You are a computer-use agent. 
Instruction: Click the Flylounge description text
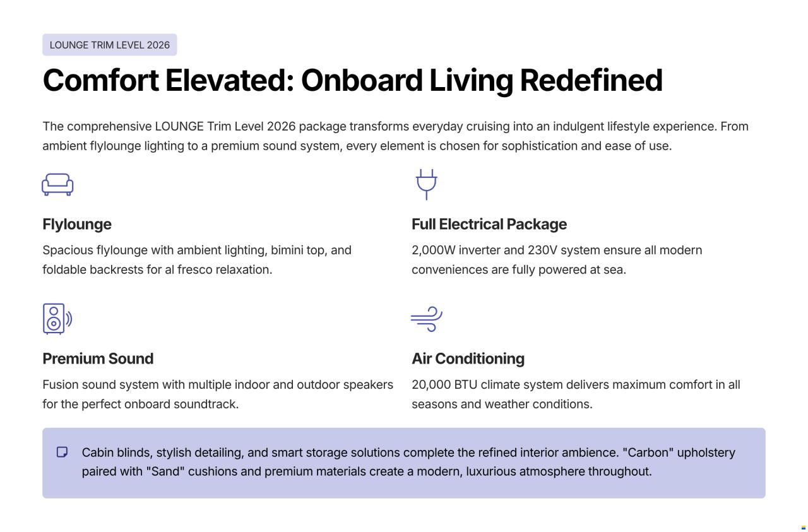(197, 259)
